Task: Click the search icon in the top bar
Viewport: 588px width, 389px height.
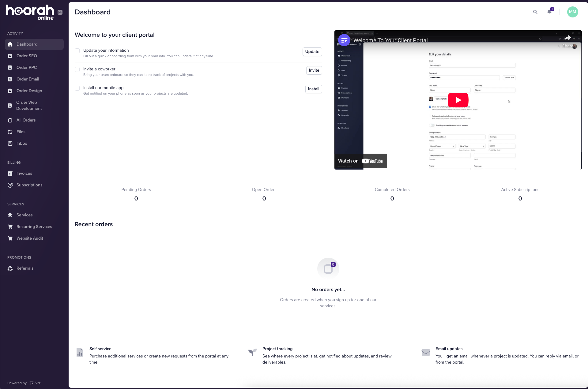Action: click(x=535, y=12)
